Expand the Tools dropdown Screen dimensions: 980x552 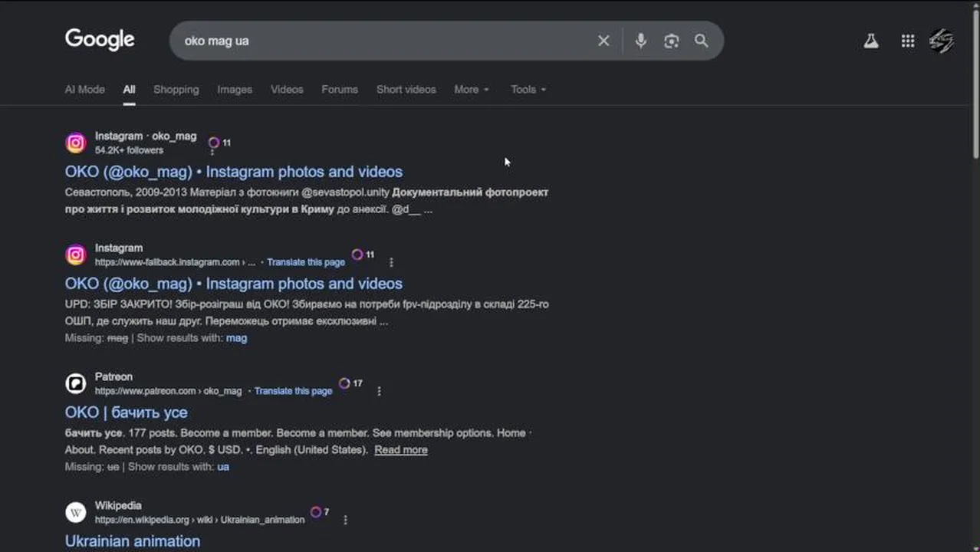pyautogui.click(x=528, y=90)
